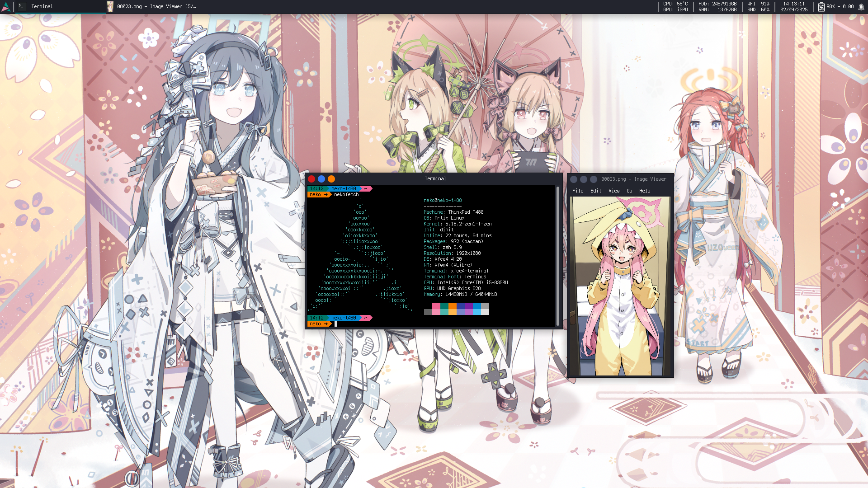Screen dimensions: 868x488
Task: Click the orange swatch in nekofetch palette
Action: [452, 306]
